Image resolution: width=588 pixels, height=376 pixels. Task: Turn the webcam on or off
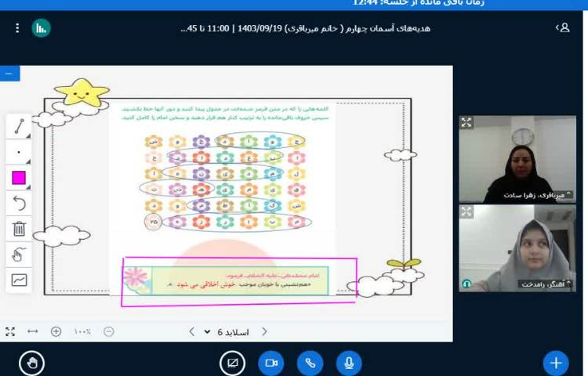(272, 363)
